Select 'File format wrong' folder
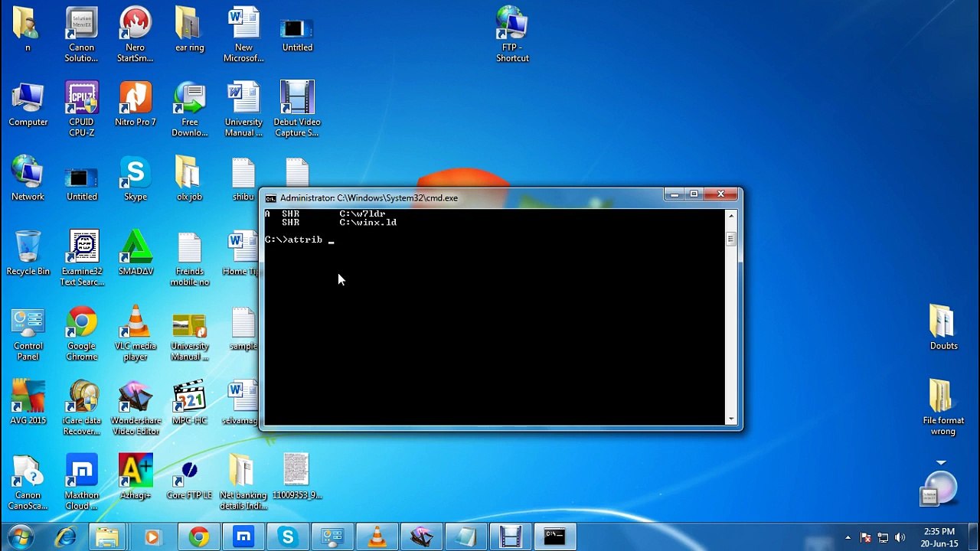980x551 pixels. (943, 408)
